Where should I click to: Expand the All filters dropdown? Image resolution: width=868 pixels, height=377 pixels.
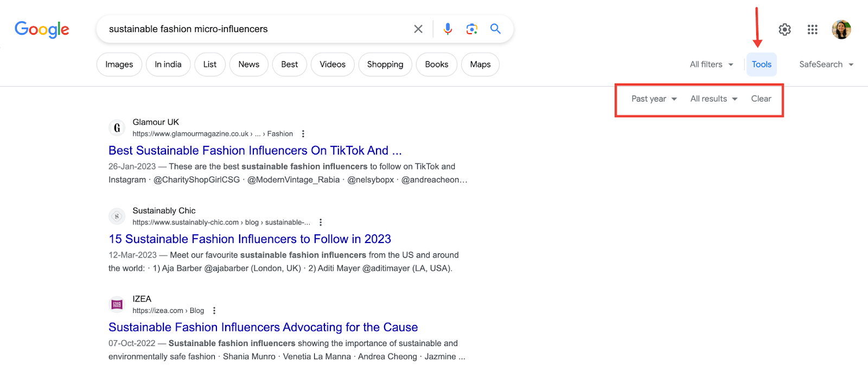point(711,65)
